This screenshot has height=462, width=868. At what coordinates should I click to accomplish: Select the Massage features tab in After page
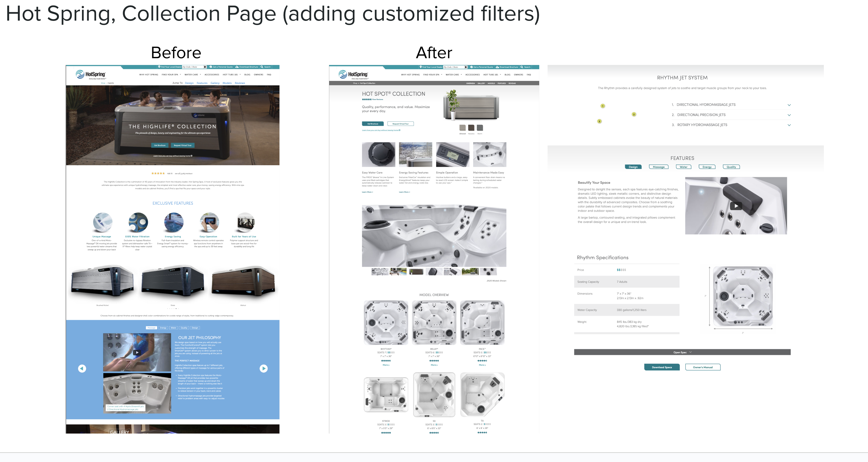coord(659,167)
